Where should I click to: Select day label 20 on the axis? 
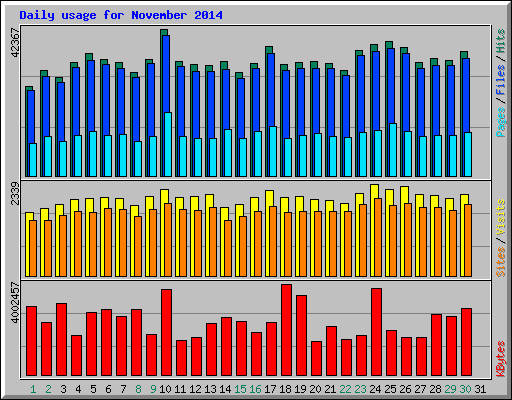click(315, 389)
